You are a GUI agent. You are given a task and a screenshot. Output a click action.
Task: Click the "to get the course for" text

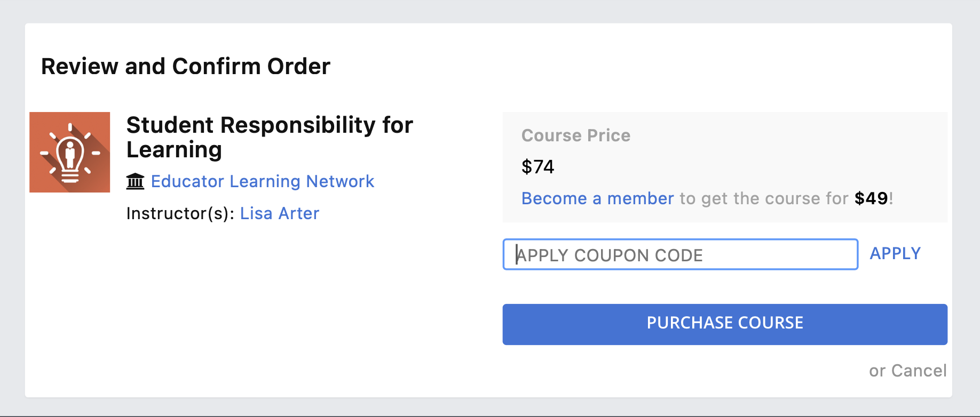pos(764,198)
